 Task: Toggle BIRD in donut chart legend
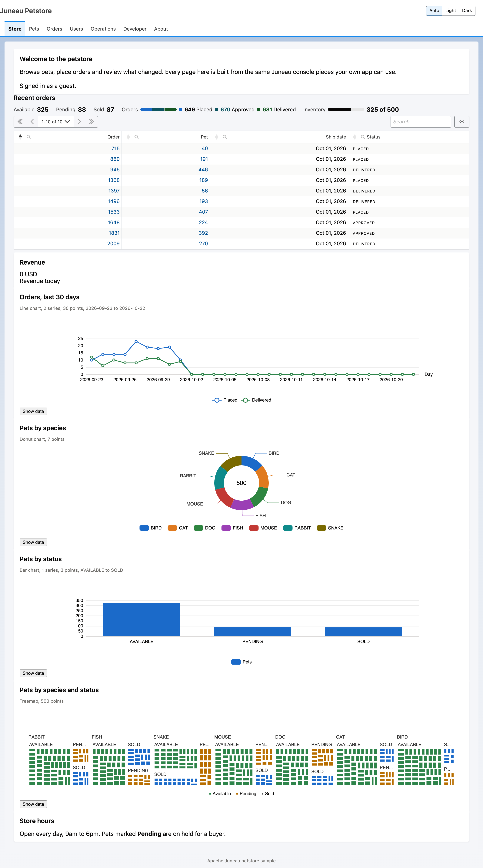[151, 528]
